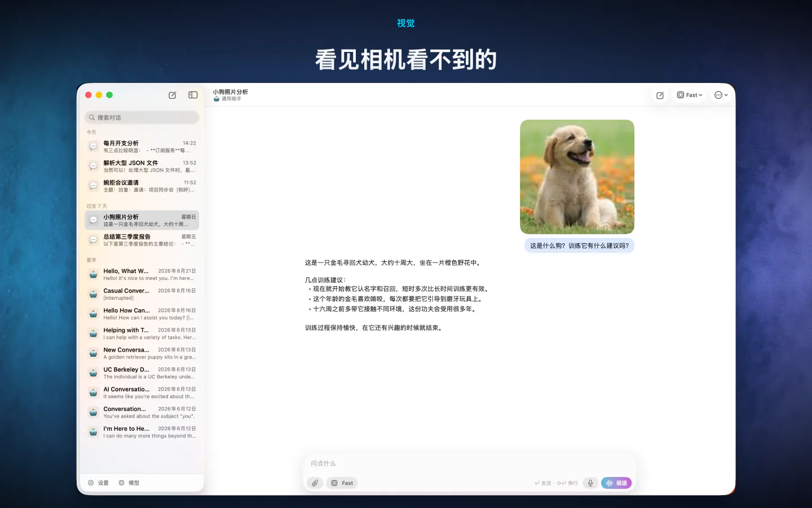Select the 小狗照片分析 conversation row
This screenshot has width=812, height=508.
(x=142, y=221)
